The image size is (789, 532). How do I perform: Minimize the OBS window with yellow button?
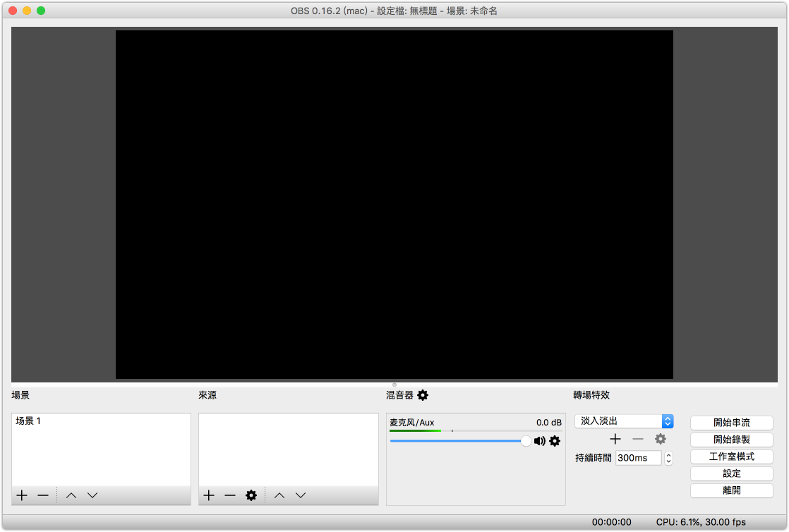click(x=27, y=11)
